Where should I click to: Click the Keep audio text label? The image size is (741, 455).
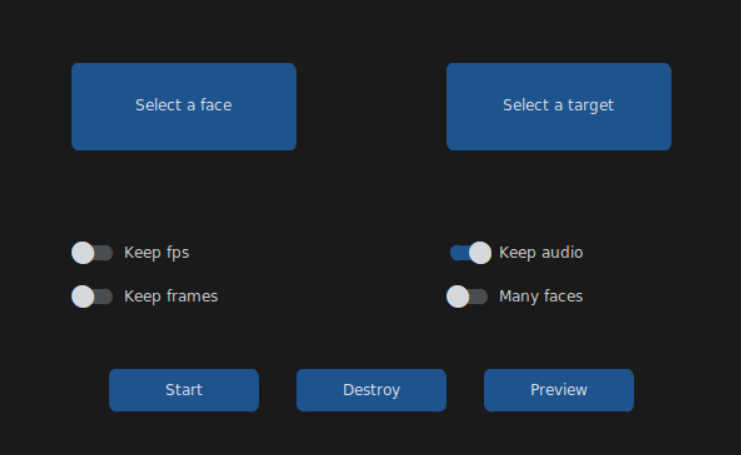[540, 253]
